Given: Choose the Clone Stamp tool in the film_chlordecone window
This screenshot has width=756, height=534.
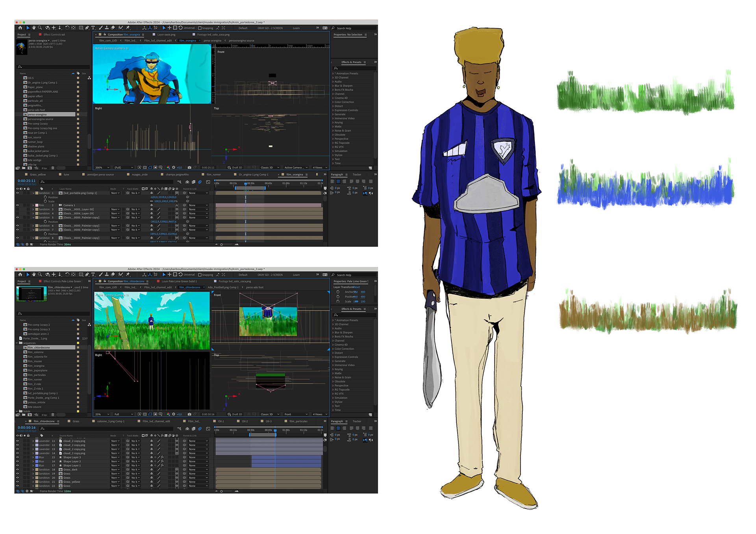Looking at the screenshot, I should pos(107,275).
